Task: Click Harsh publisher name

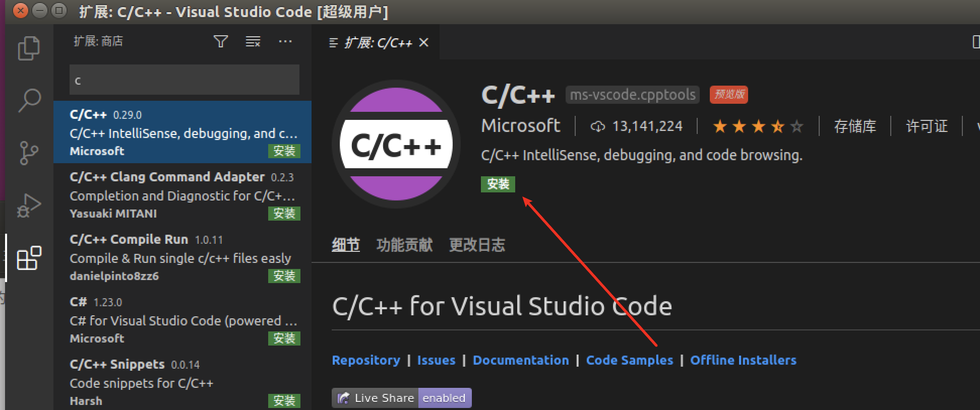Action: point(86,401)
